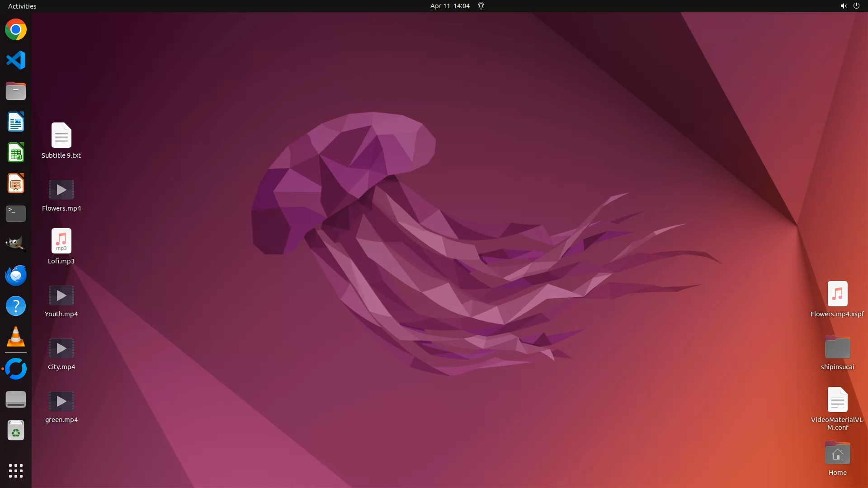Select the Lofi.mp3 audio file
The image size is (868, 488).
(x=61, y=241)
